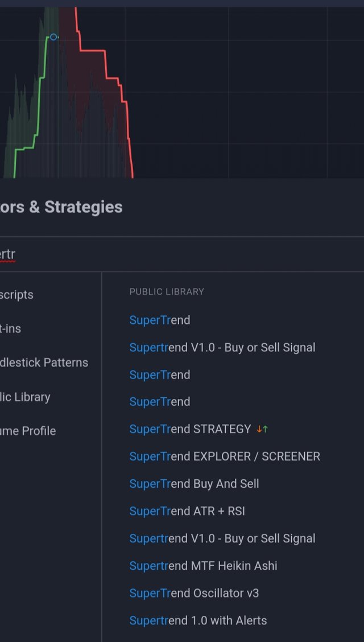364x642 pixels.
Task: Add Supertrend MTF Heikin Ashi
Action: [x=203, y=566]
